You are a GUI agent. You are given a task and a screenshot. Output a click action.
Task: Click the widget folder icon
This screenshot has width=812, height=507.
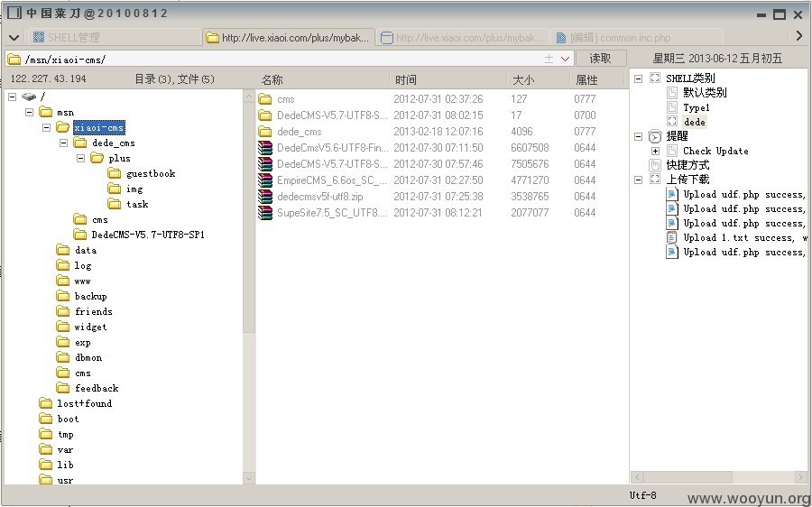point(62,327)
